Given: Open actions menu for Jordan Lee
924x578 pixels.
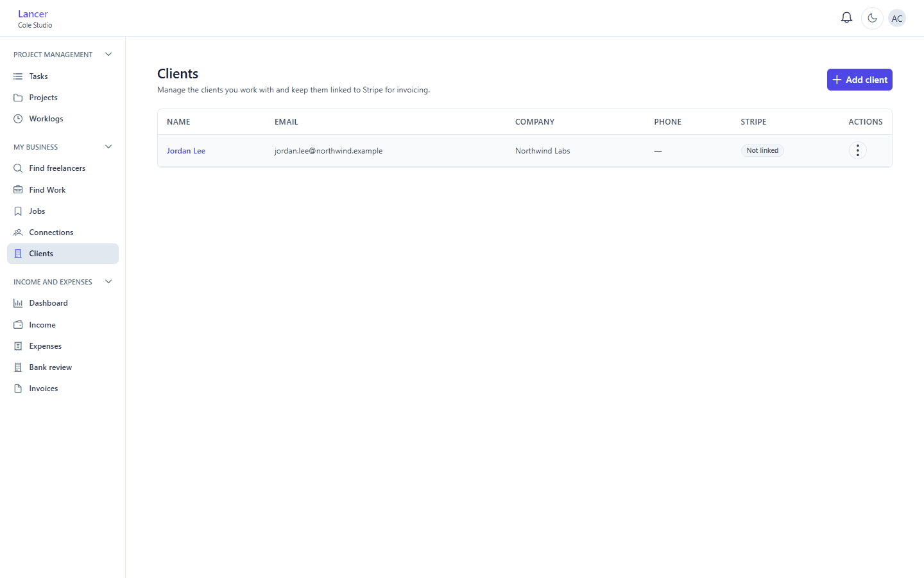Looking at the screenshot, I should (858, 150).
